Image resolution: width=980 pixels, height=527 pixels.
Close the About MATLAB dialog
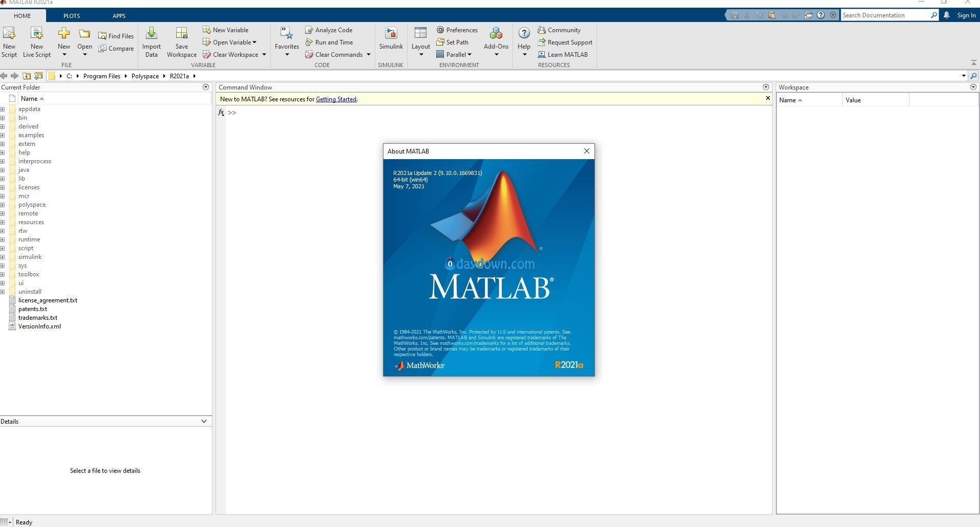coord(587,151)
